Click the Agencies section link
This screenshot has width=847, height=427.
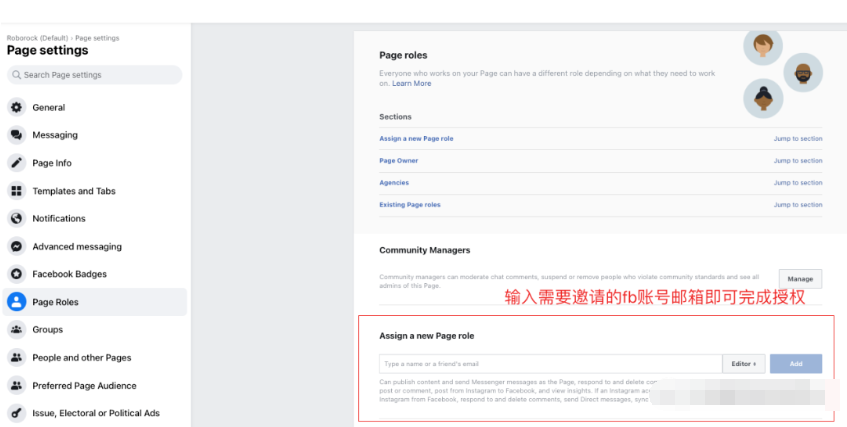pyautogui.click(x=394, y=183)
